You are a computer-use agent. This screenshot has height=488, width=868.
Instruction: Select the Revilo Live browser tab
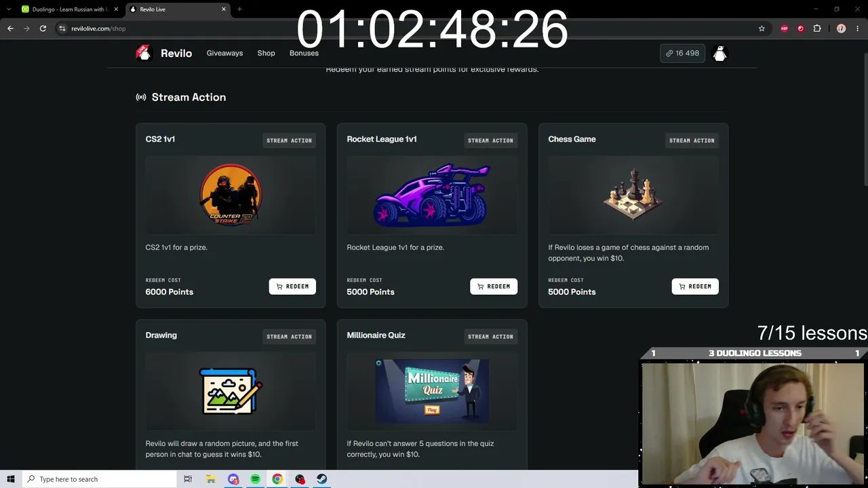179,9
